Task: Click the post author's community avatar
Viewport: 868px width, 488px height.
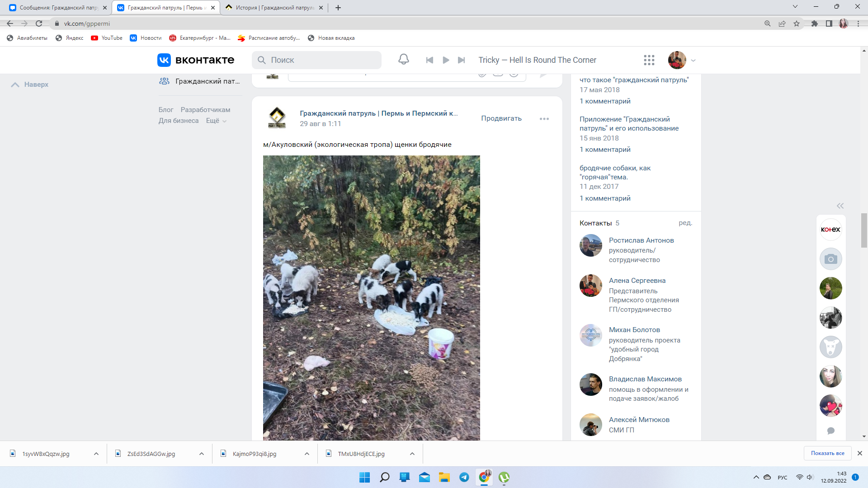Action: pos(277,118)
